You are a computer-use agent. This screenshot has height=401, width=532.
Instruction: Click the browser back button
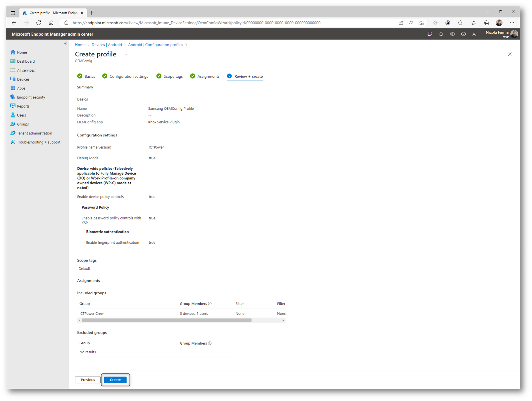coord(14,23)
